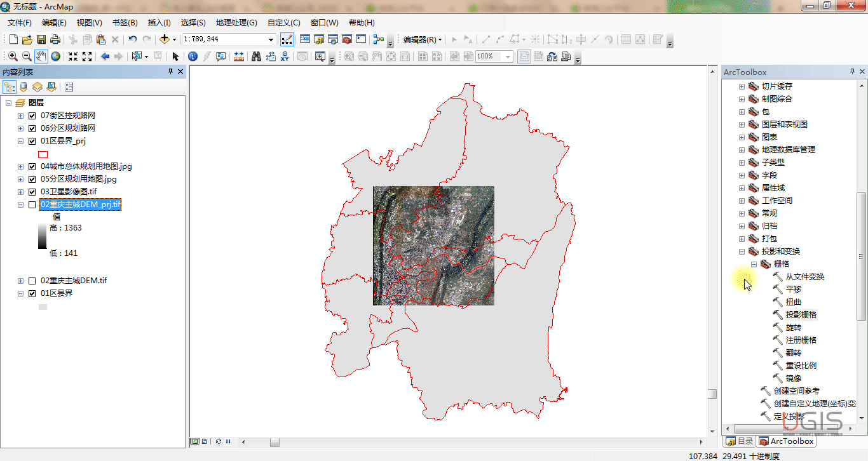Image resolution: width=868 pixels, height=461 pixels.
Task: Click the Select Features tool icon
Action: coord(137,57)
